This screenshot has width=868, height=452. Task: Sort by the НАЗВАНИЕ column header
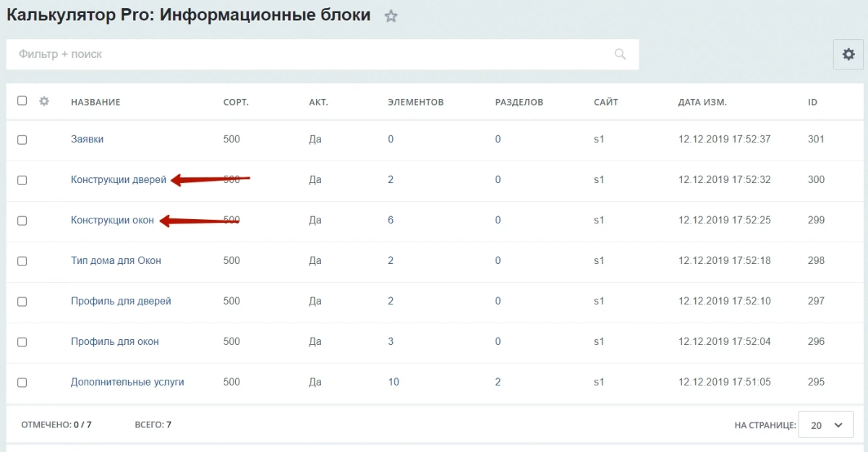click(95, 102)
